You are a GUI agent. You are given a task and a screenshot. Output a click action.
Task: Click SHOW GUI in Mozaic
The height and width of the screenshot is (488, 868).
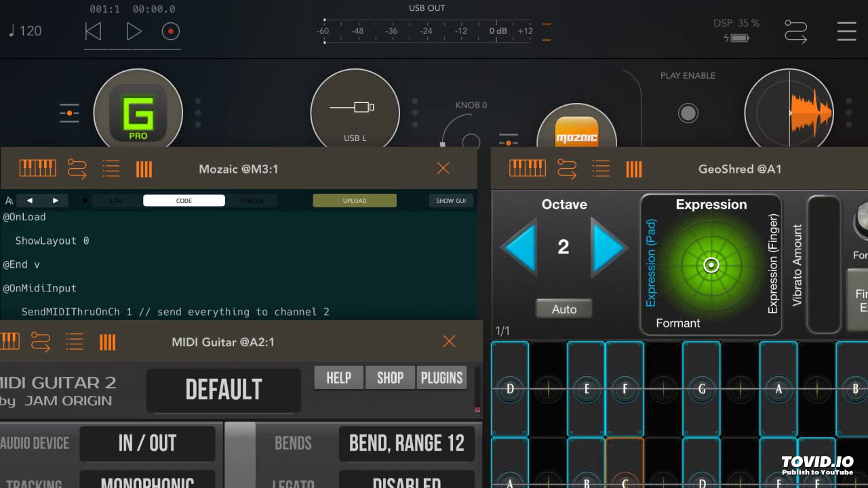(451, 201)
